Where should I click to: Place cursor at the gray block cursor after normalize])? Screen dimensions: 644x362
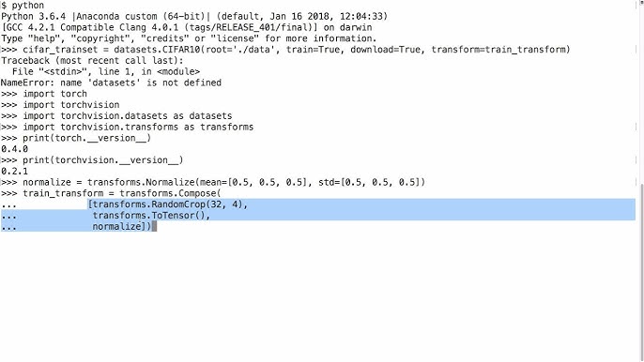(x=154, y=227)
